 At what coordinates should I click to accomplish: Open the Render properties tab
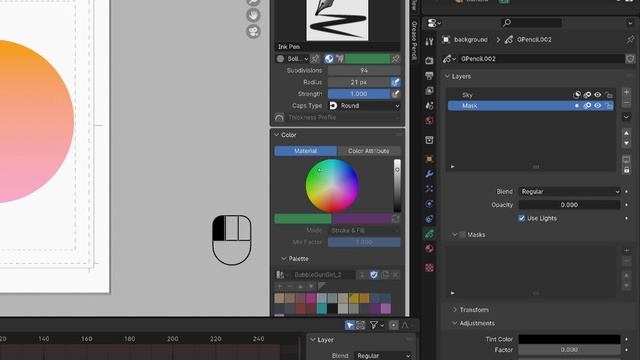(x=429, y=61)
